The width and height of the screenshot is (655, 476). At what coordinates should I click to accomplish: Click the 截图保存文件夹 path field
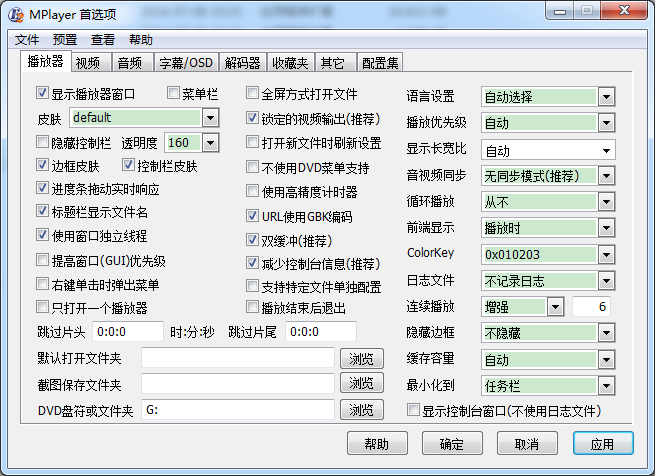click(238, 384)
